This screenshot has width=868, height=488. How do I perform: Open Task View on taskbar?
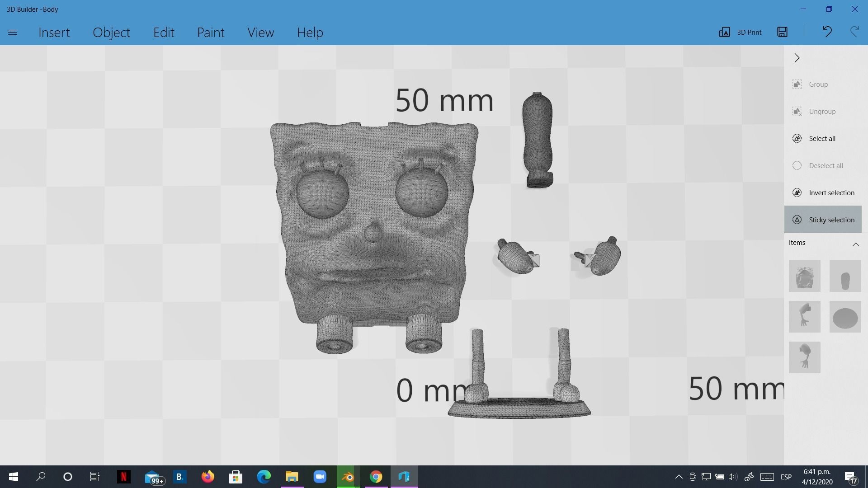pyautogui.click(x=94, y=477)
